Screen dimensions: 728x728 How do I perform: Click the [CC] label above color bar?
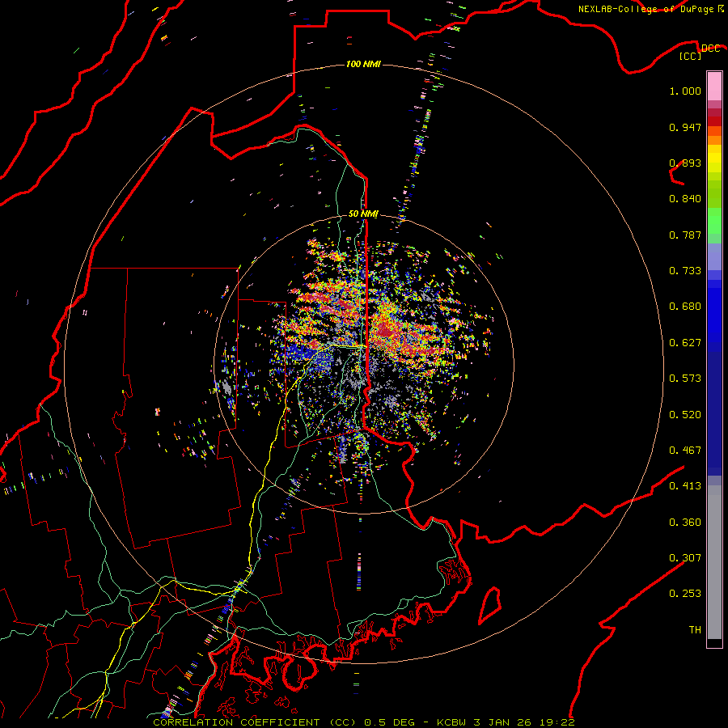(x=690, y=56)
